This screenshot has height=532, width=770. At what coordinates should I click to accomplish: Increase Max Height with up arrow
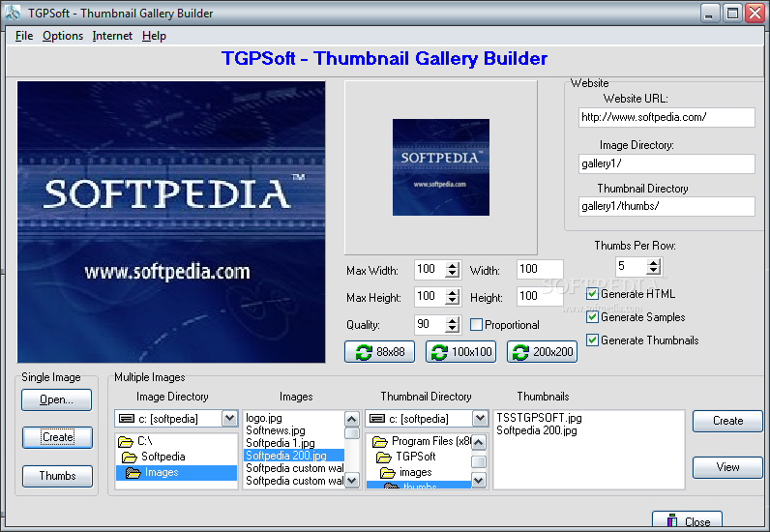click(453, 293)
